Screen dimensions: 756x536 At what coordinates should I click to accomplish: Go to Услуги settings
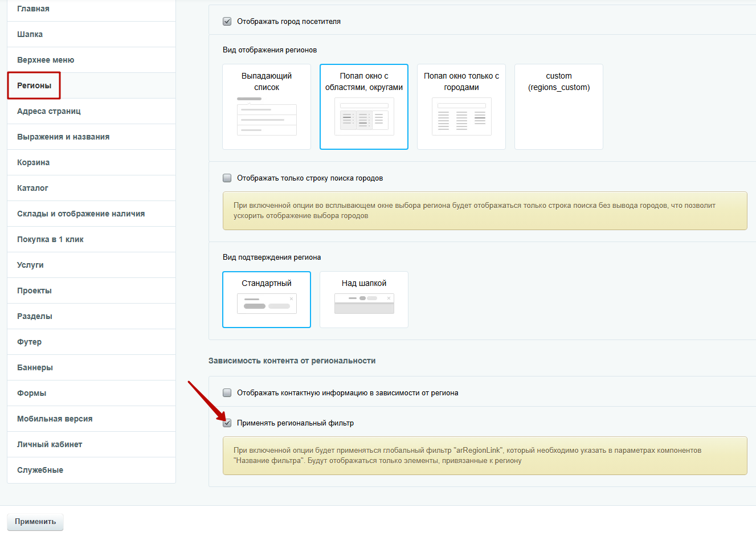pos(91,265)
